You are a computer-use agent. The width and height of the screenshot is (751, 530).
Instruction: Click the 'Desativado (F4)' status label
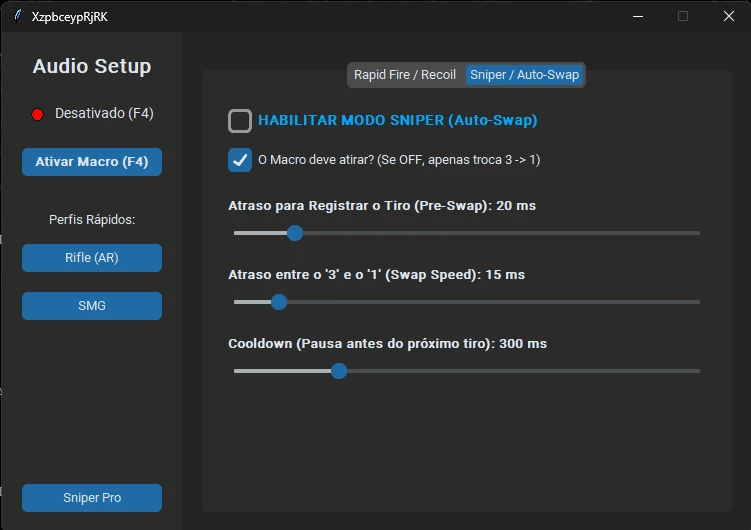104,114
